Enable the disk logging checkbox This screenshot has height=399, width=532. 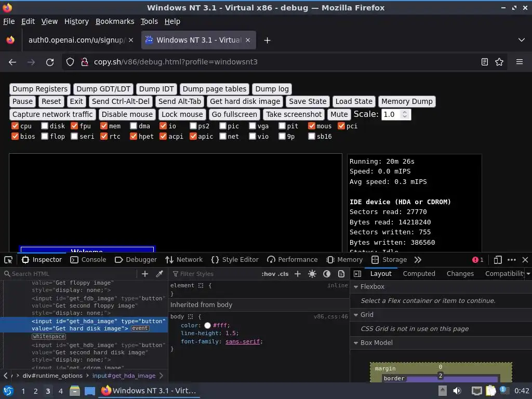[45, 126]
